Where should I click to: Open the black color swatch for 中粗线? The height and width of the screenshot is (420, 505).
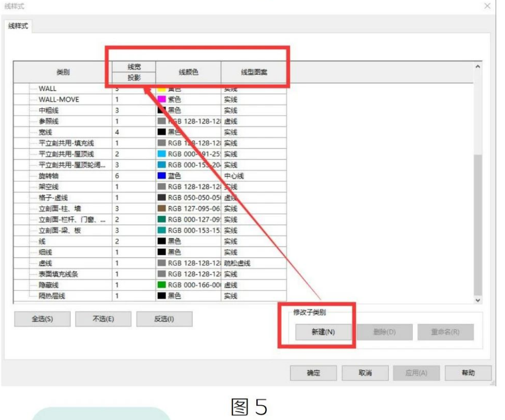coord(162,110)
